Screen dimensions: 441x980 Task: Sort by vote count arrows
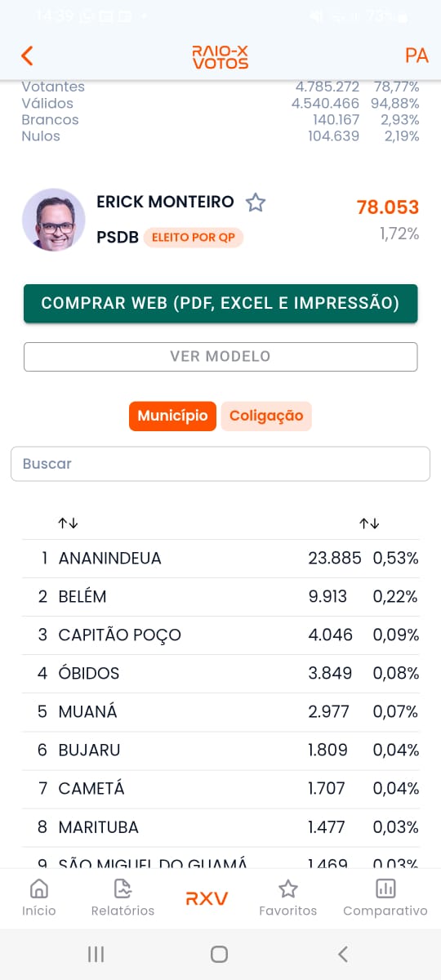[x=369, y=523]
